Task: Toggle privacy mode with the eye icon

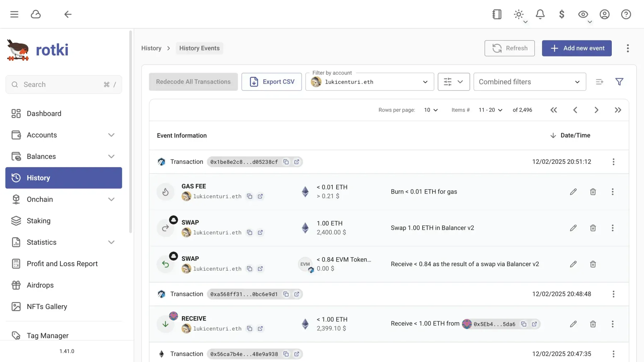Action: point(583,14)
